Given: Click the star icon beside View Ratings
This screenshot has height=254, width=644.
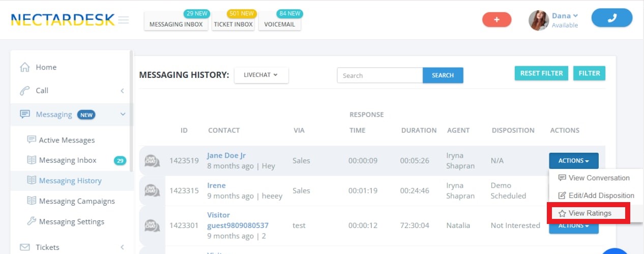Looking at the screenshot, I should coord(562,213).
